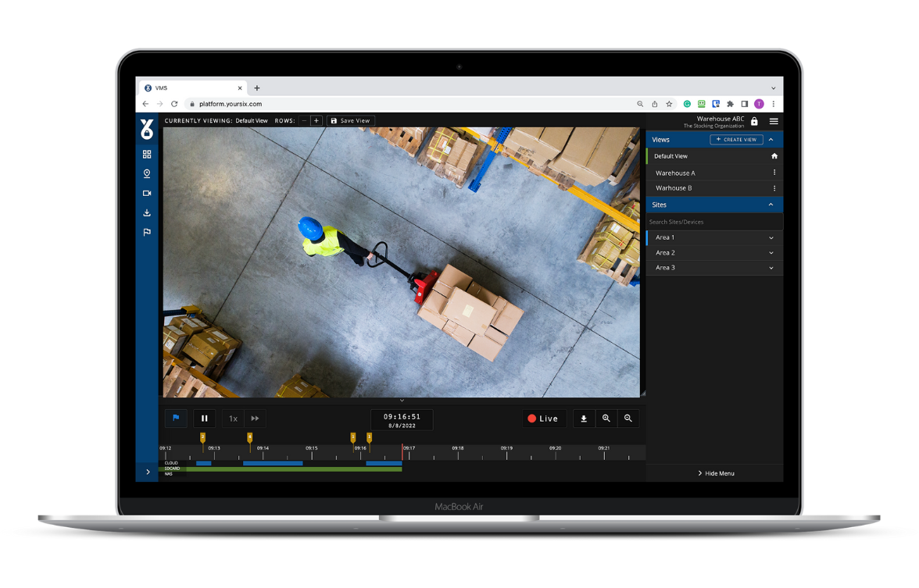Open the grid dashboard view in sidebar
Image resolution: width=919 pixels, height=588 pixels.
point(147,155)
